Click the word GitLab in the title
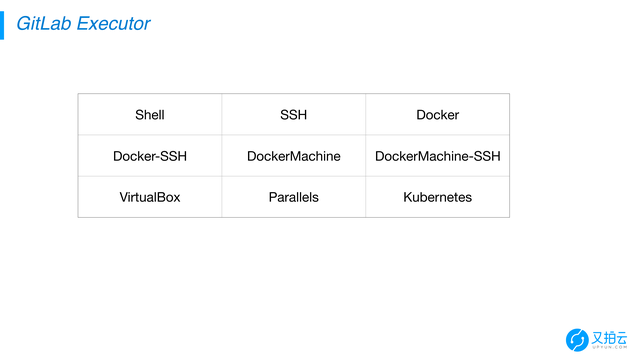This screenshot has width=640, height=360. (x=44, y=23)
